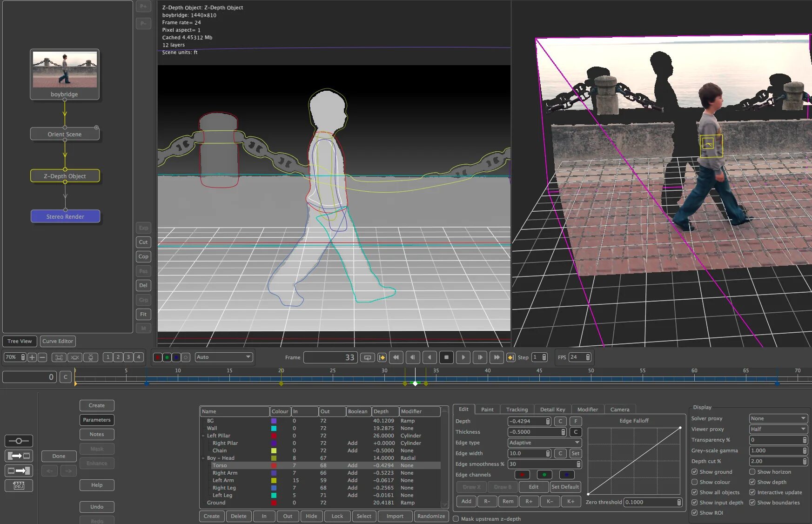Screen dimensions: 812x524
Task: Select the export-to-film-strip icon below Done
Action: [19, 456]
